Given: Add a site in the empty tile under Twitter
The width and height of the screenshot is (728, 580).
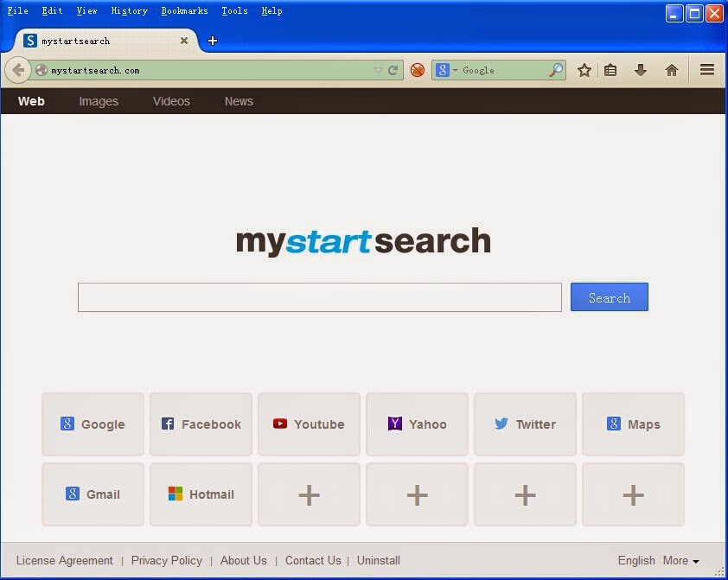Looking at the screenshot, I should (x=525, y=494).
